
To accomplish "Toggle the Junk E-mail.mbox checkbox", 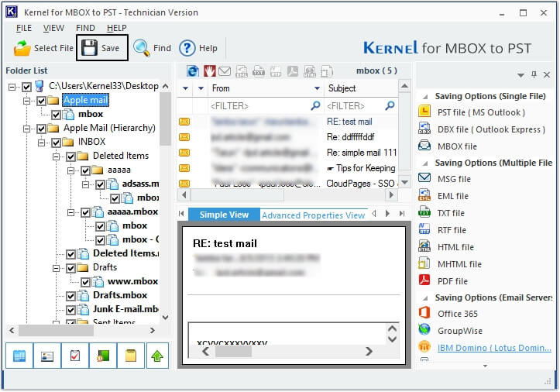I will 70,310.
